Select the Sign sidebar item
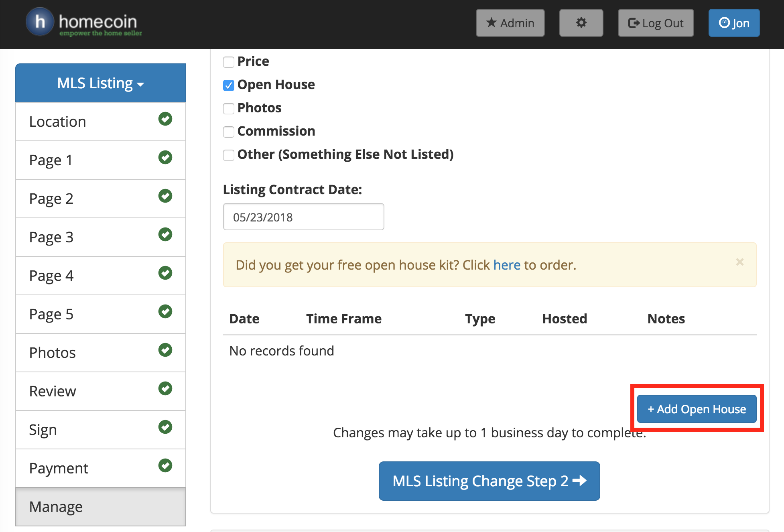This screenshot has height=532, width=784. point(101,430)
